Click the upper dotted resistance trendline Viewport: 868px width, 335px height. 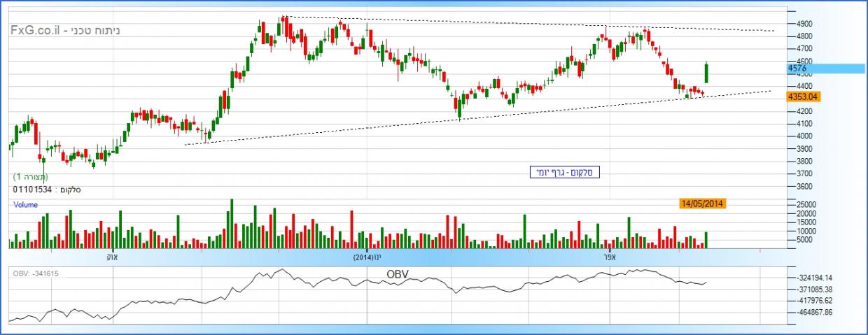pos(490,23)
